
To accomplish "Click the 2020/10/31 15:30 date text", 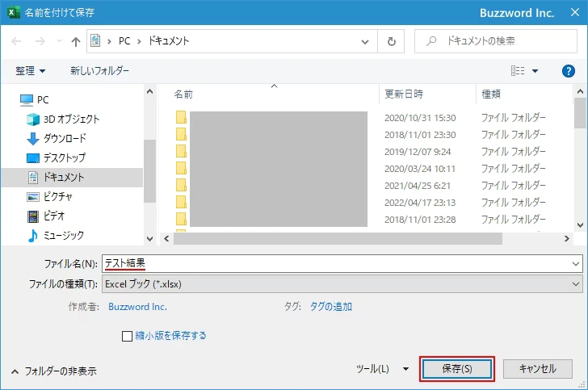I will click(420, 118).
